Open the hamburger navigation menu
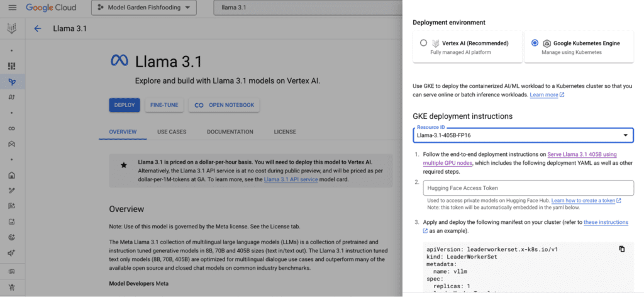The width and height of the screenshot is (644, 297). 12,8
